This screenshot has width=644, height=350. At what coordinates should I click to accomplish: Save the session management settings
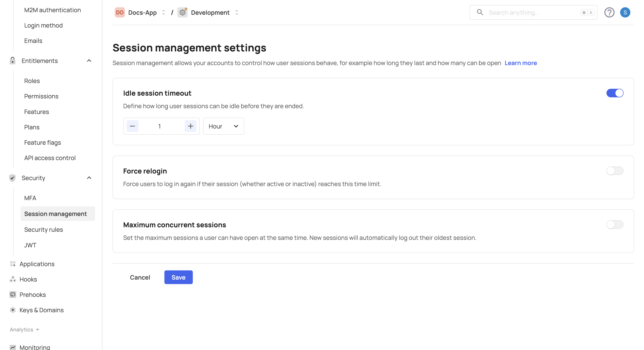click(178, 277)
